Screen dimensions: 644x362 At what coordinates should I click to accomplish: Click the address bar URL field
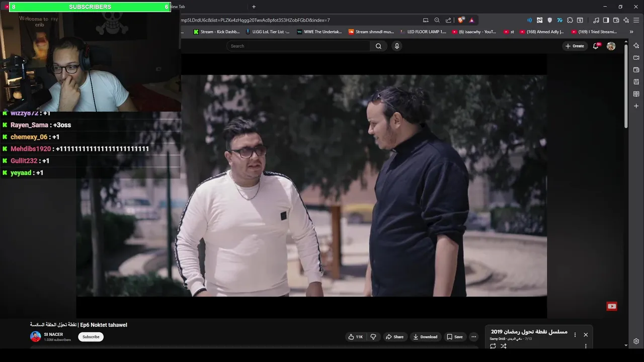[299, 20]
